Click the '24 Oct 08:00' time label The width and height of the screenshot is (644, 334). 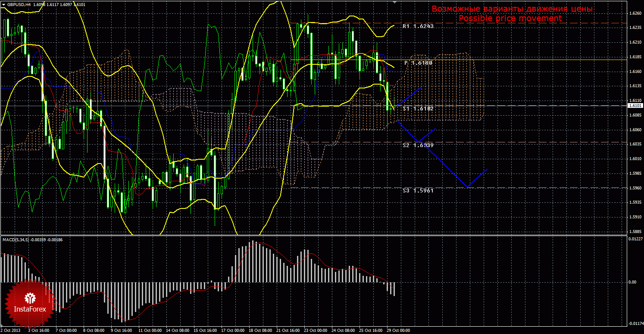click(343, 331)
